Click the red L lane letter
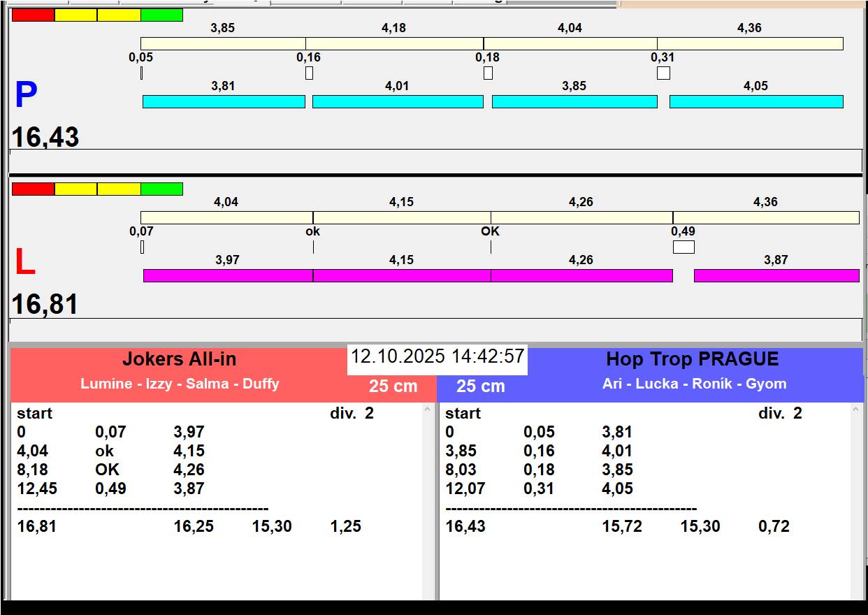Screen dimensions: 868x615 coord(24,263)
